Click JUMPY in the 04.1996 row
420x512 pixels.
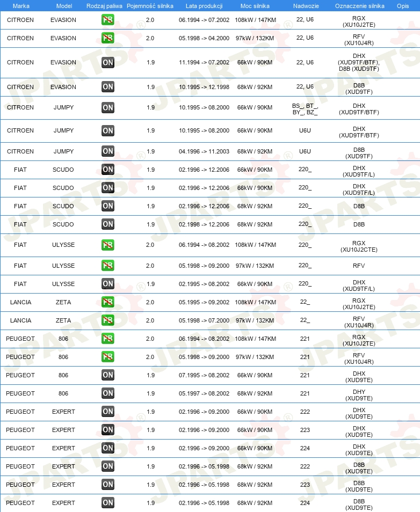pos(63,151)
